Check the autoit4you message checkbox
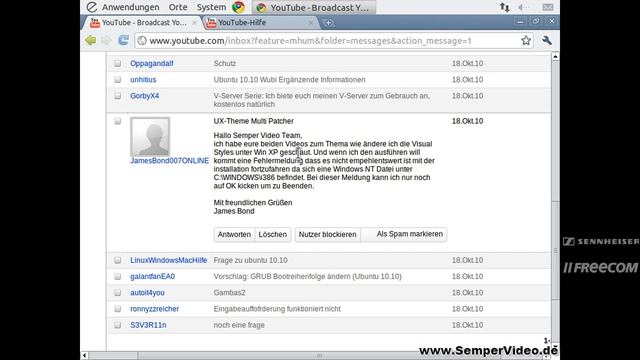 coord(118,293)
